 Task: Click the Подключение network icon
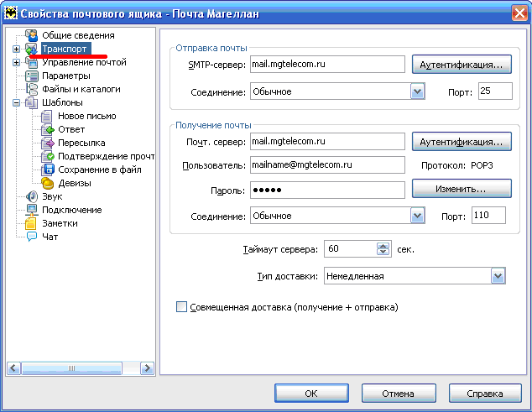coord(32,210)
